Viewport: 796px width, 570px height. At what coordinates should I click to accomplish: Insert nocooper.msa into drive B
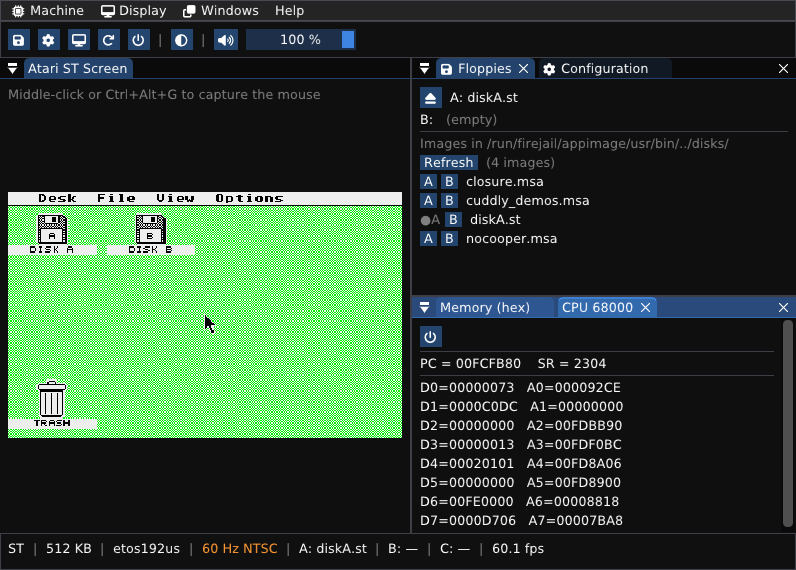pos(449,239)
